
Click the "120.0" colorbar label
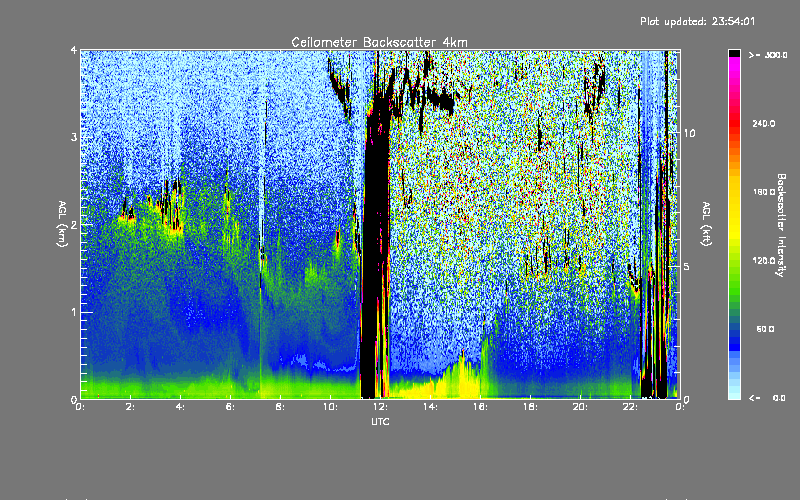[764, 261]
